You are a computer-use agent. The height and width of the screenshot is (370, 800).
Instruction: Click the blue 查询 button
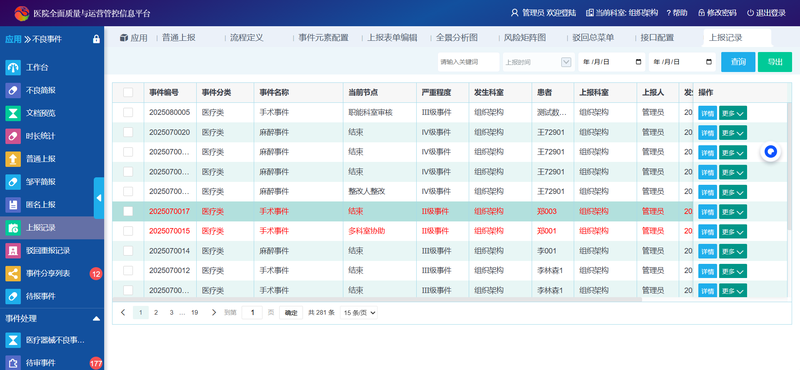pos(738,62)
